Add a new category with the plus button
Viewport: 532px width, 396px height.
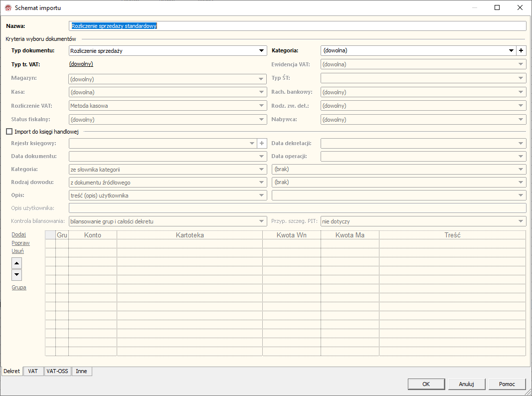[521, 50]
